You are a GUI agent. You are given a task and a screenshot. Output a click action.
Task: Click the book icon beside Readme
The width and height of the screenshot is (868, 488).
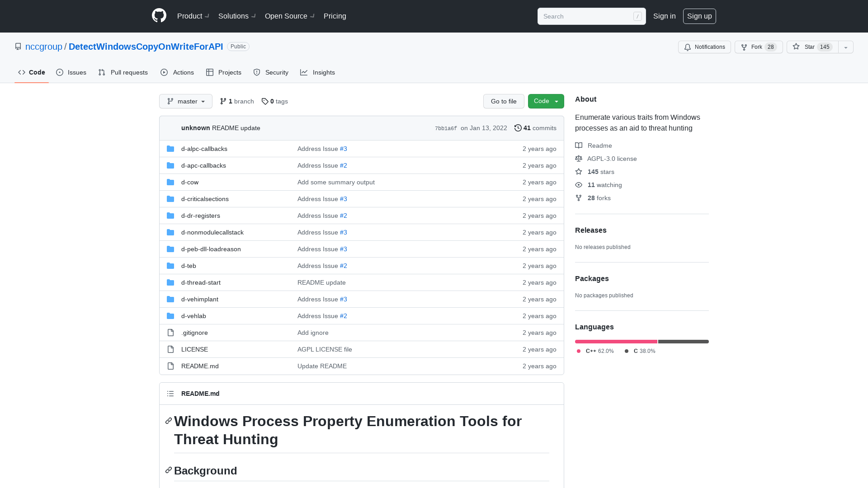[x=579, y=145]
